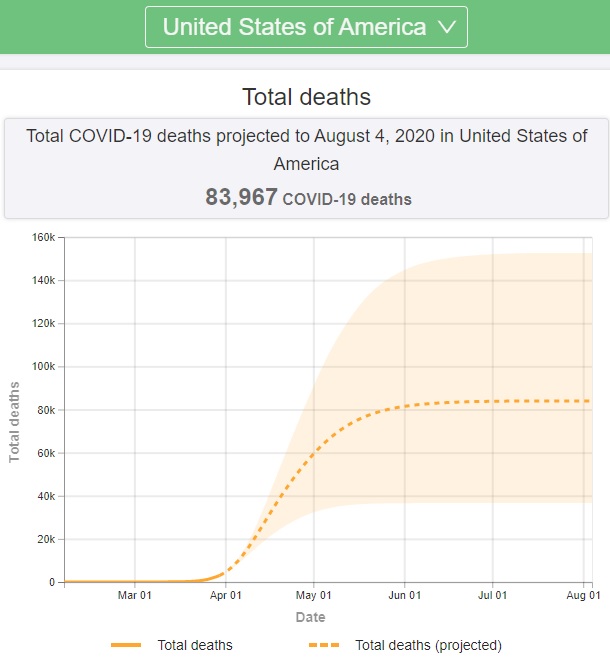Click the Aug 01 date axis label
Viewport: 610px width, 659px height.
click(x=583, y=596)
